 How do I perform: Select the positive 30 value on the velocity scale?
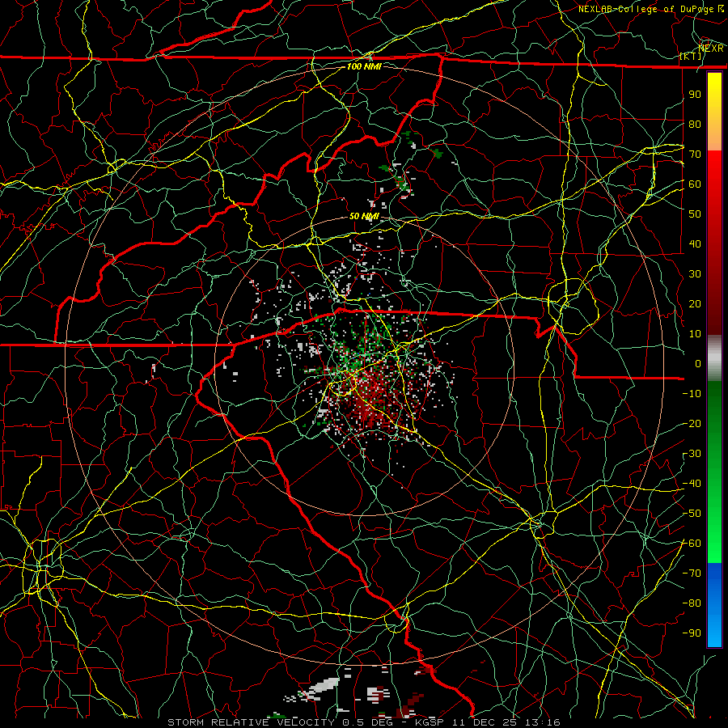click(x=695, y=274)
